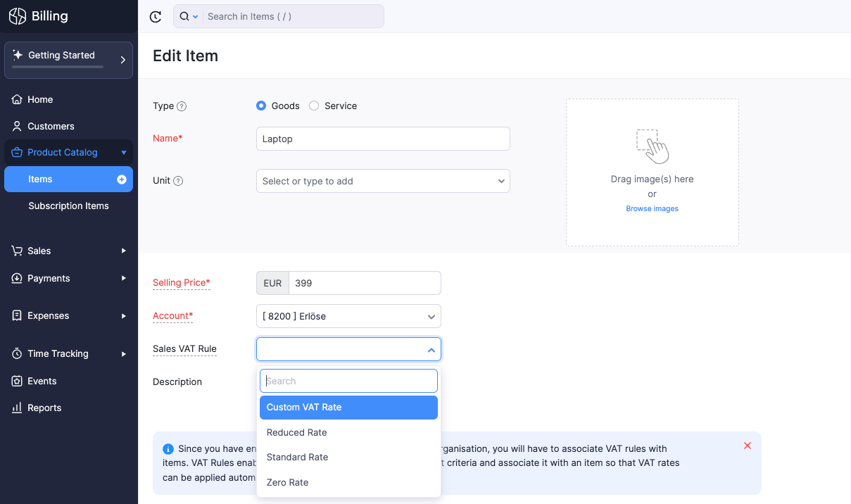This screenshot has width=851, height=504.
Task: Create a new item with the plus icon
Action: coord(122,179)
